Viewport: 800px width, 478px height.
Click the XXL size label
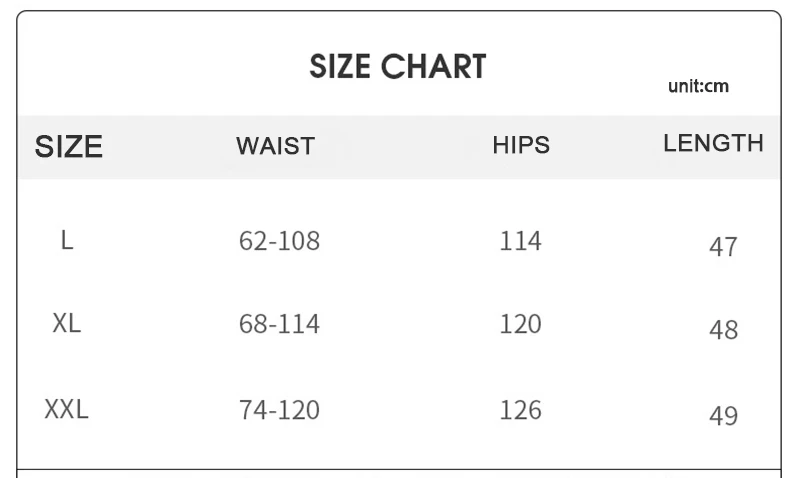[x=66, y=409]
